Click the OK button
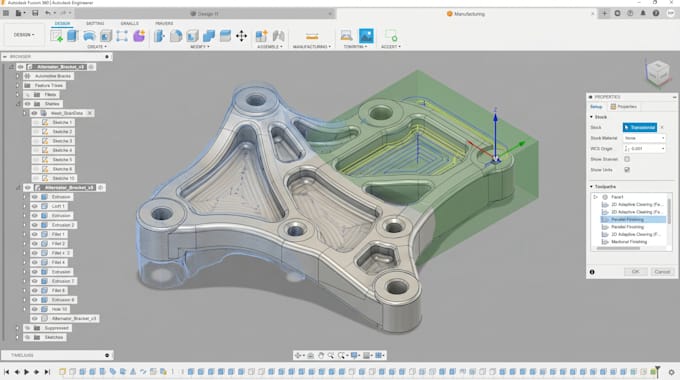 tap(635, 272)
